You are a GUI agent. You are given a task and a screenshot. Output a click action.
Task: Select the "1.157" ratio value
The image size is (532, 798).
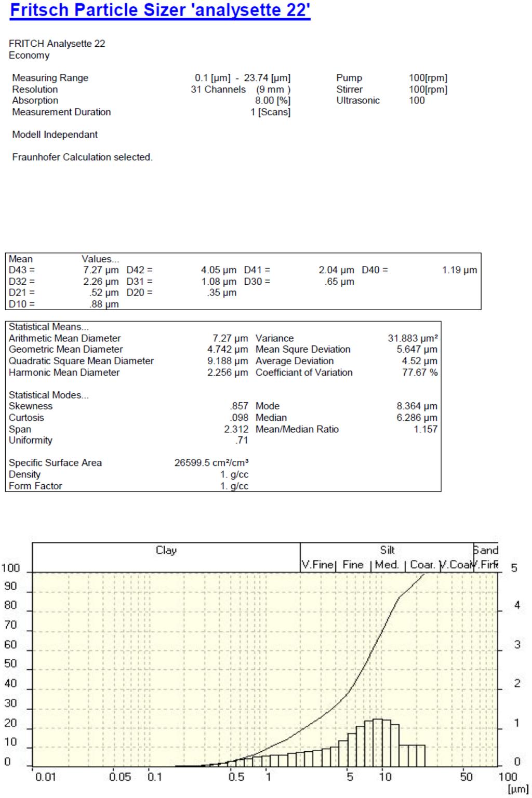pos(425,430)
